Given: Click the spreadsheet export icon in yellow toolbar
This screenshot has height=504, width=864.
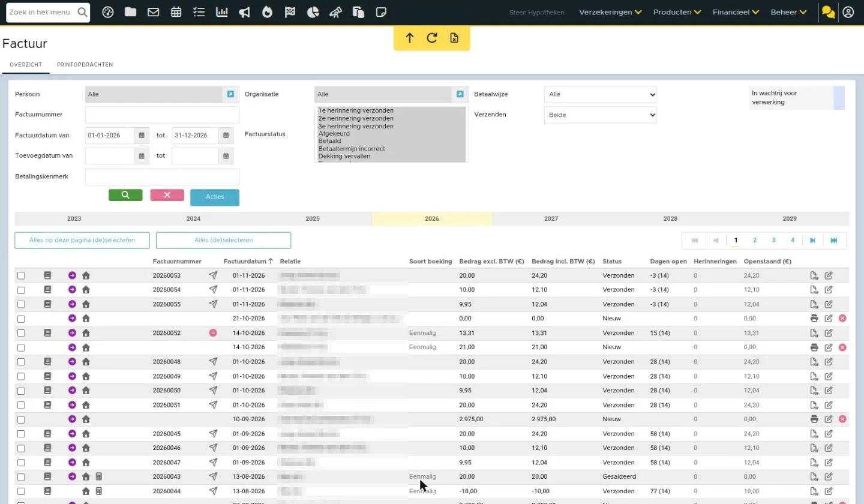Looking at the screenshot, I should [x=454, y=38].
